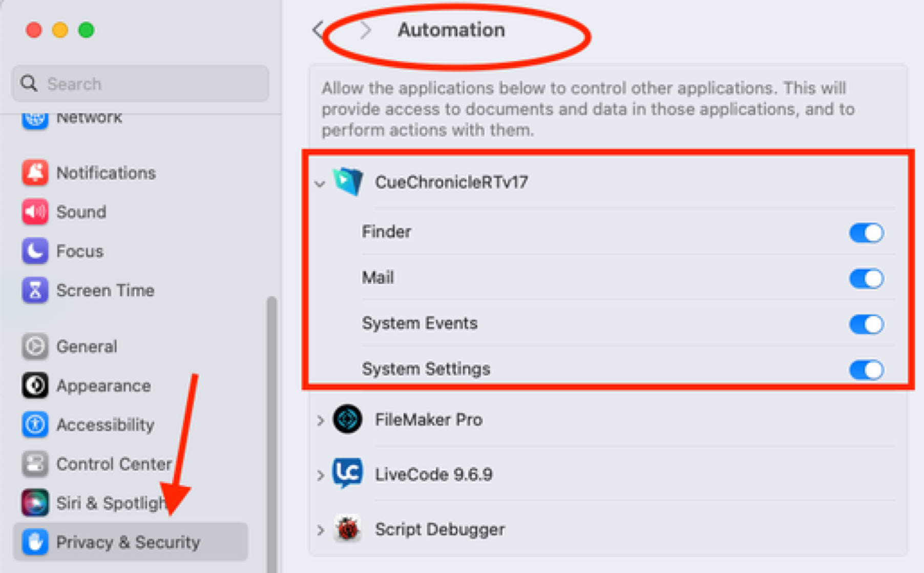Image resolution: width=924 pixels, height=573 pixels.
Task: Go back using the back arrow
Action: pos(318,30)
